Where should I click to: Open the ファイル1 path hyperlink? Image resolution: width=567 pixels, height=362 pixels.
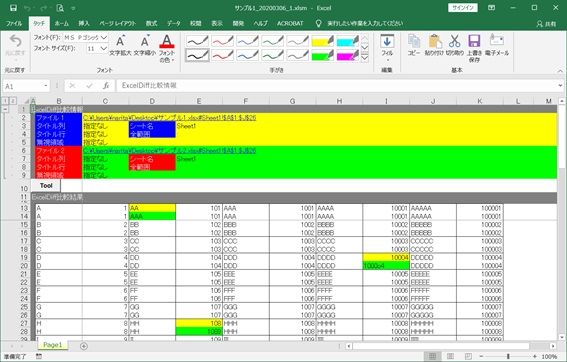point(169,118)
